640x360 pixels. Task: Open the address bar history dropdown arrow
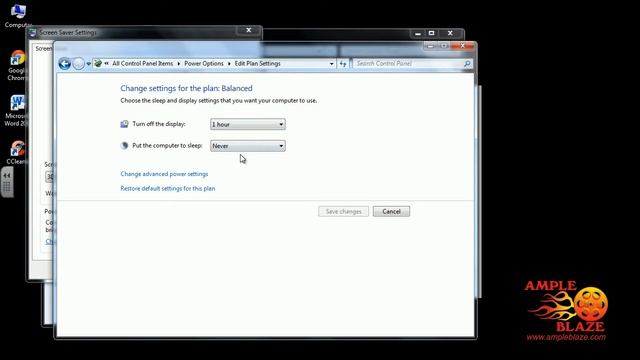(331, 64)
